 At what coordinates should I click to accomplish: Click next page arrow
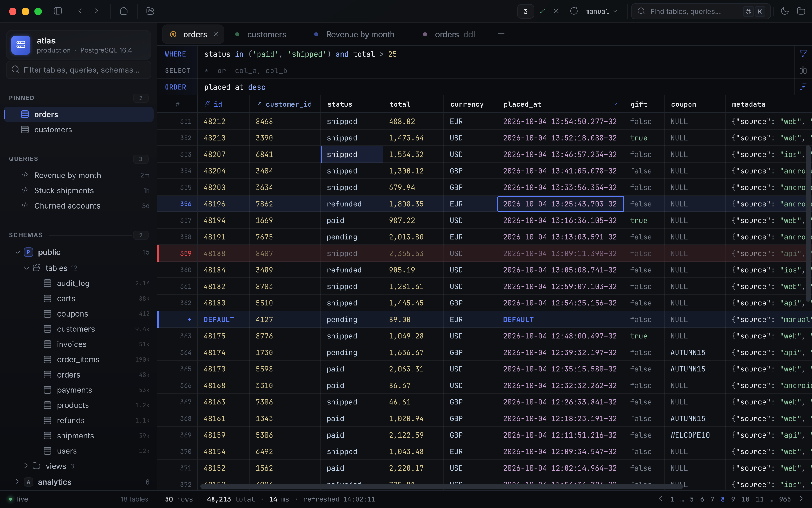click(802, 498)
